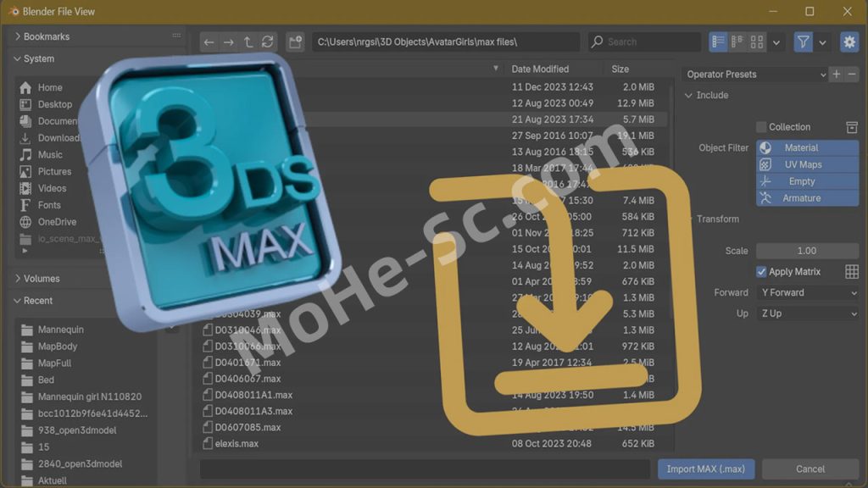Open the Operator Presets dropdown
This screenshot has width=868, height=488.
click(754, 75)
